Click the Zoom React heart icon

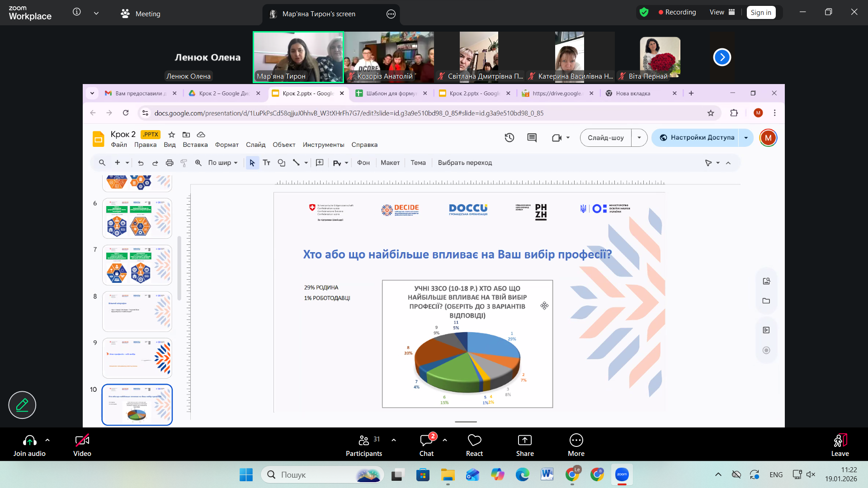point(474,446)
